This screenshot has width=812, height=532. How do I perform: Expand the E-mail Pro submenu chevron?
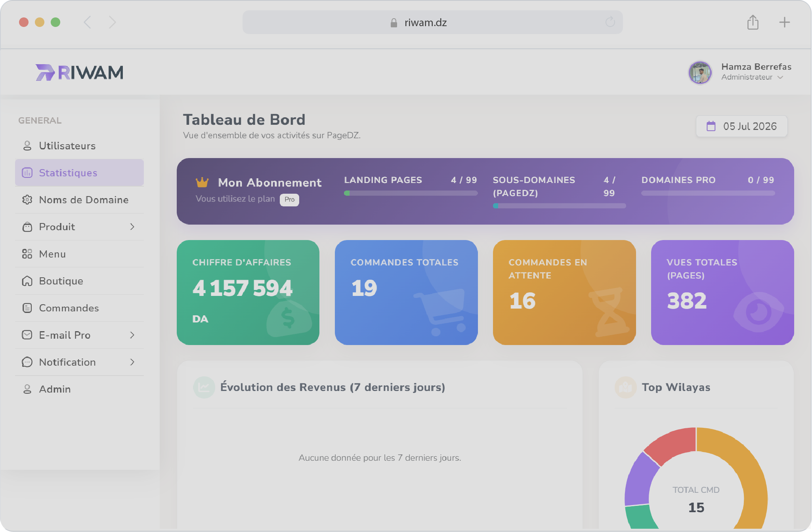[132, 335]
